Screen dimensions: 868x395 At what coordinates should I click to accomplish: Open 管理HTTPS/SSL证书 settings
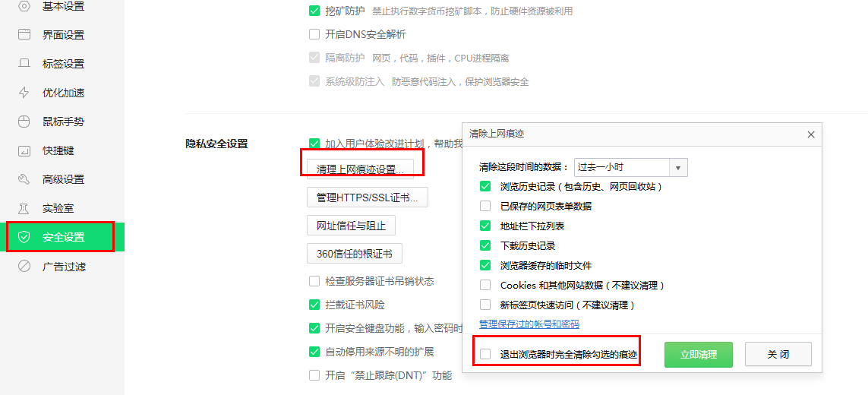368,197
